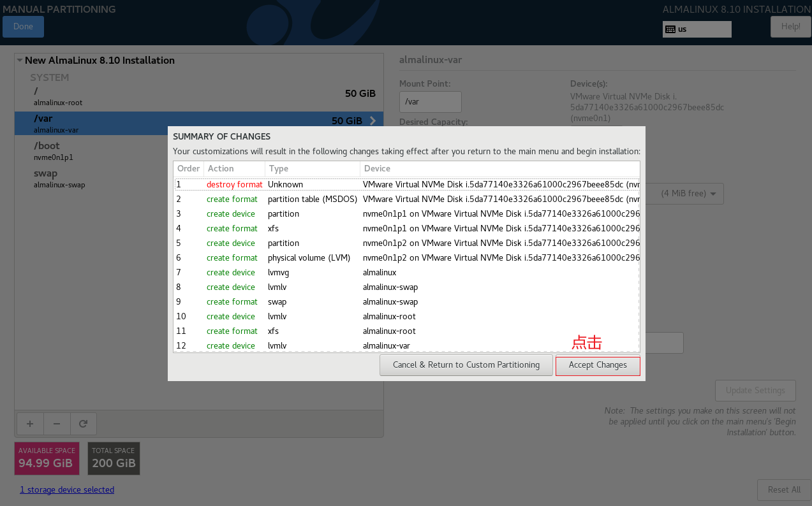Open the '(4 MiB free)' volume group dropdown
Screen dimensions: 812x506
[684, 194]
